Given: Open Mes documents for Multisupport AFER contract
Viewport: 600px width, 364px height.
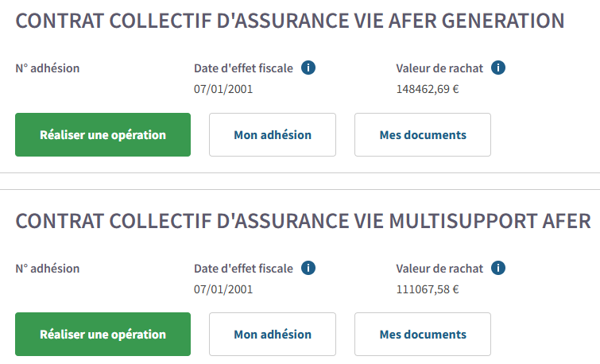Looking at the screenshot, I should click(423, 335).
